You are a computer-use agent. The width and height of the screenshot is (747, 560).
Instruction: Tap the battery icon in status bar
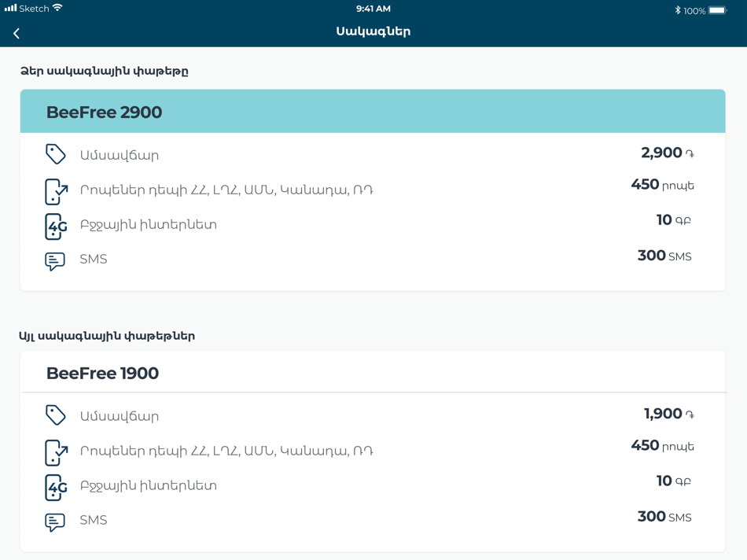[717, 10]
